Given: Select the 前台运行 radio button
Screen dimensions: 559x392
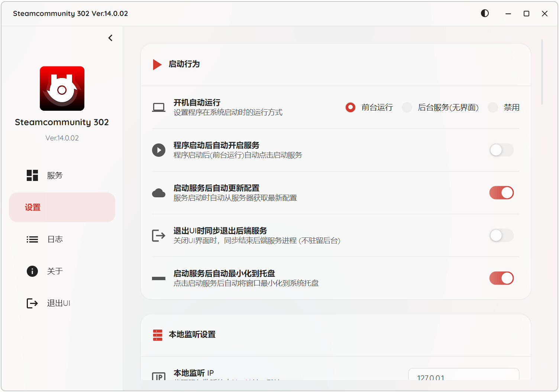Looking at the screenshot, I should coord(350,107).
